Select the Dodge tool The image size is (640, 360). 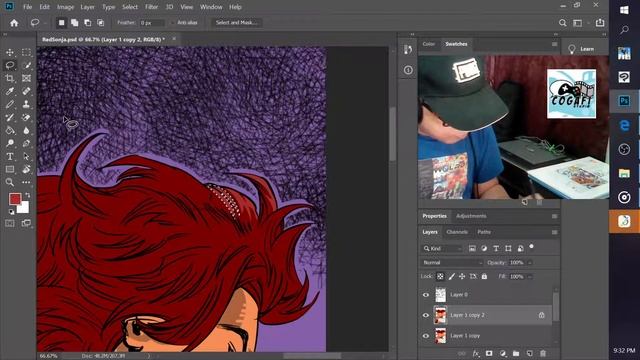point(10,144)
